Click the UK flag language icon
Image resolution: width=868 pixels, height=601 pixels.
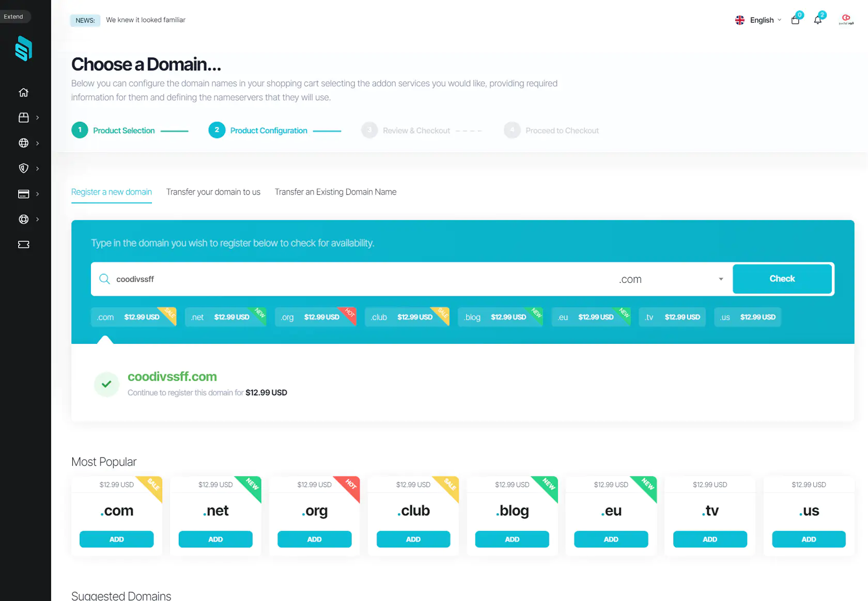click(740, 20)
